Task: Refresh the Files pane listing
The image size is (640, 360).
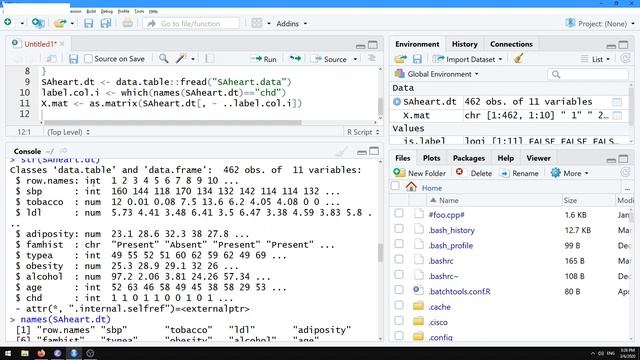Action: click(625, 173)
